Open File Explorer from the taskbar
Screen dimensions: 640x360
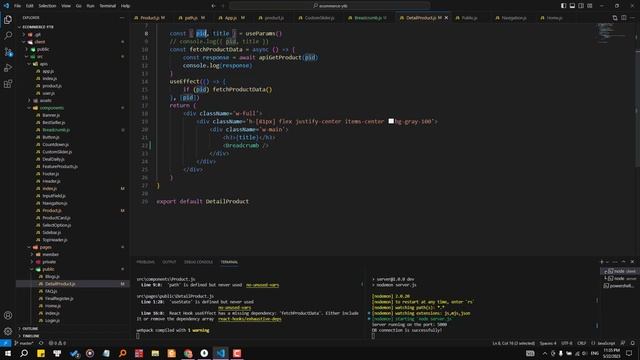pyautogui.click(x=155, y=353)
